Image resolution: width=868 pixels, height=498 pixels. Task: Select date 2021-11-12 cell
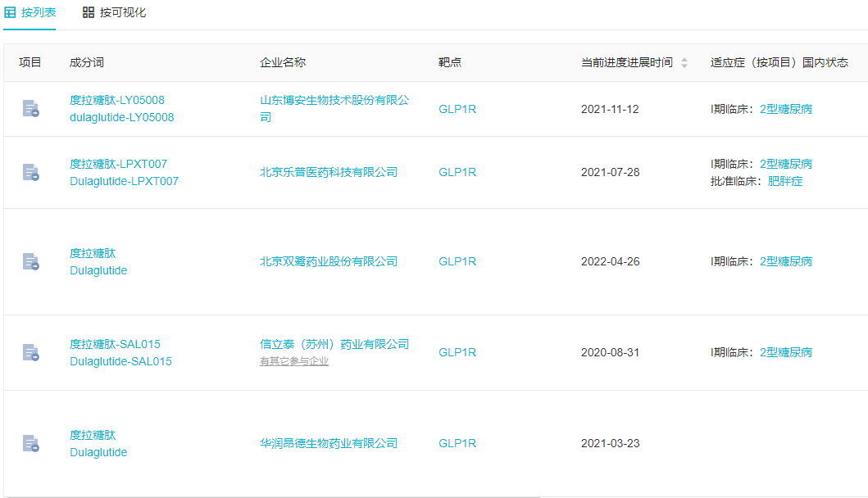coord(610,109)
